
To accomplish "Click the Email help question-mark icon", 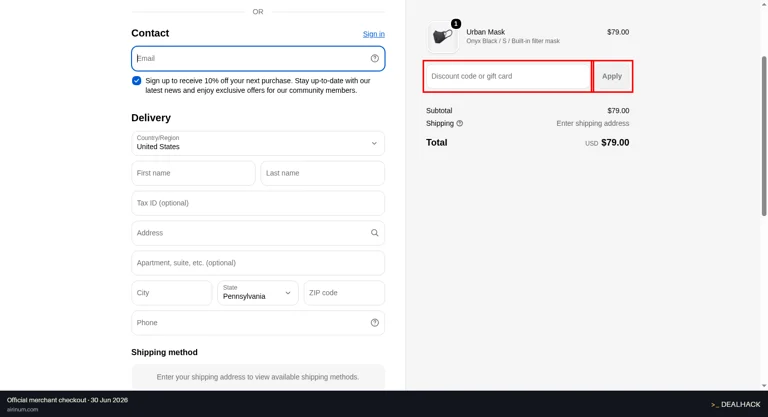I will tap(375, 58).
